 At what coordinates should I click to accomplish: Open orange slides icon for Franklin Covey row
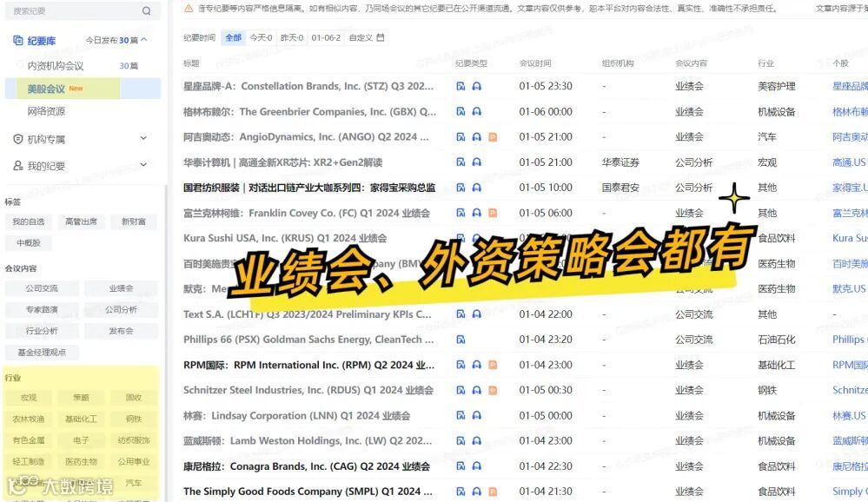pos(493,213)
